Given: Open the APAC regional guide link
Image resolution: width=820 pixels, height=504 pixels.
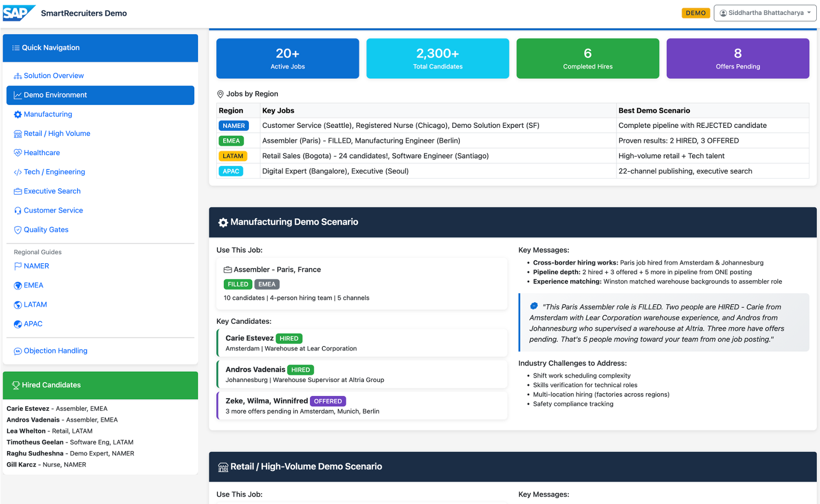Looking at the screenshot, I should click(x=33, y=324).
